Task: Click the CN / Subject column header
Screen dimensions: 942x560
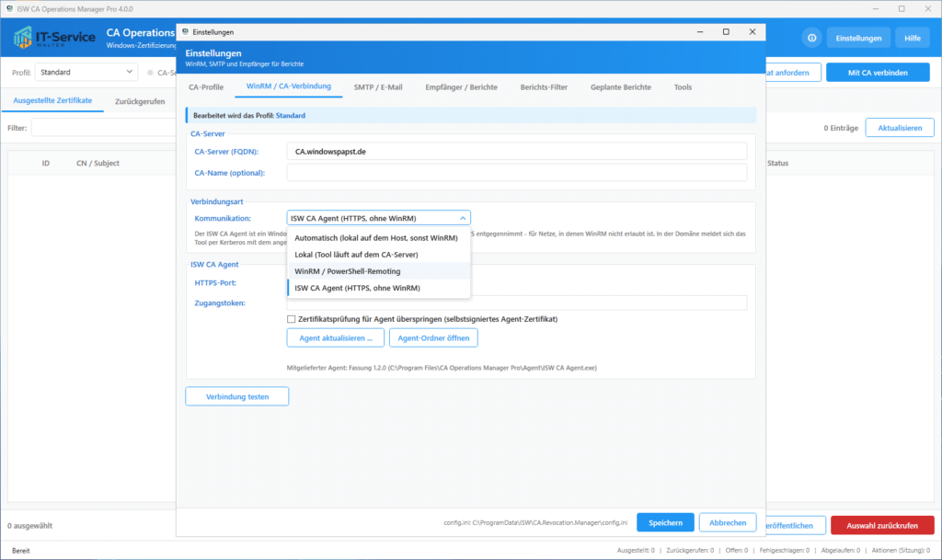Action: [x=98, y=164]
